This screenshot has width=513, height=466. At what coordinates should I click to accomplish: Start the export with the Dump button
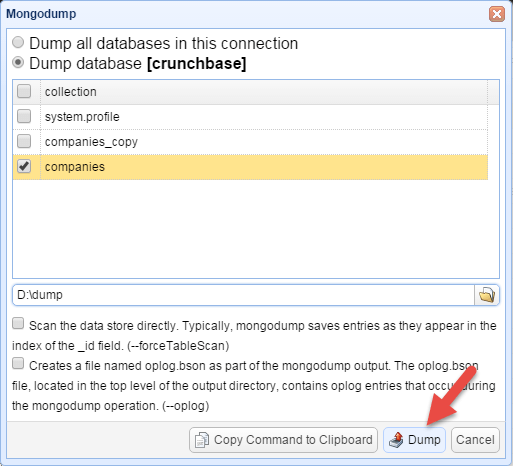414,440
